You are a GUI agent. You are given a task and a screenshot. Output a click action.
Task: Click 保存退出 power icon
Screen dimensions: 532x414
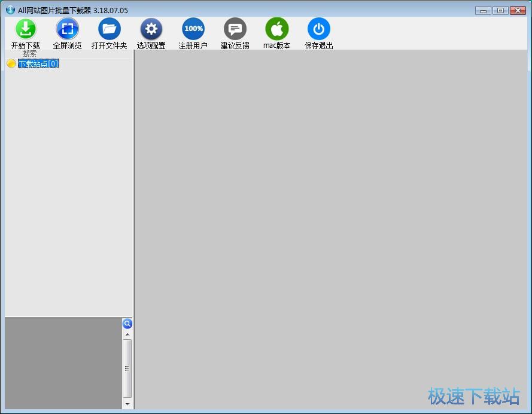[x=318, y=29]
